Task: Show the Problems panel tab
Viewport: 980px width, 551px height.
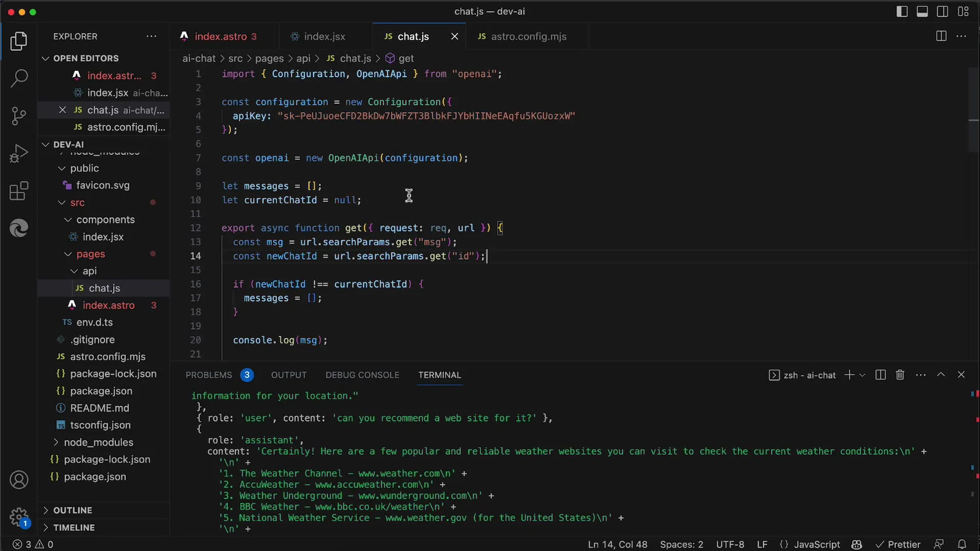Action: click(x=219, y=375)
